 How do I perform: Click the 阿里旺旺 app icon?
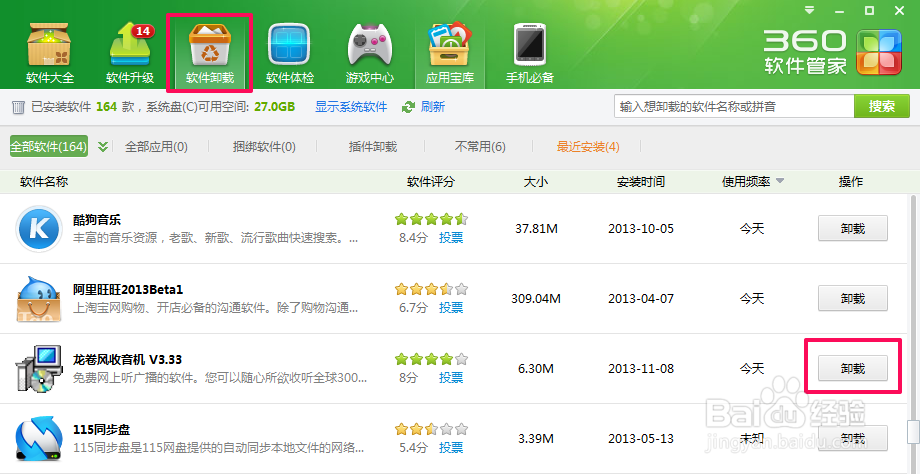(39, 299)
